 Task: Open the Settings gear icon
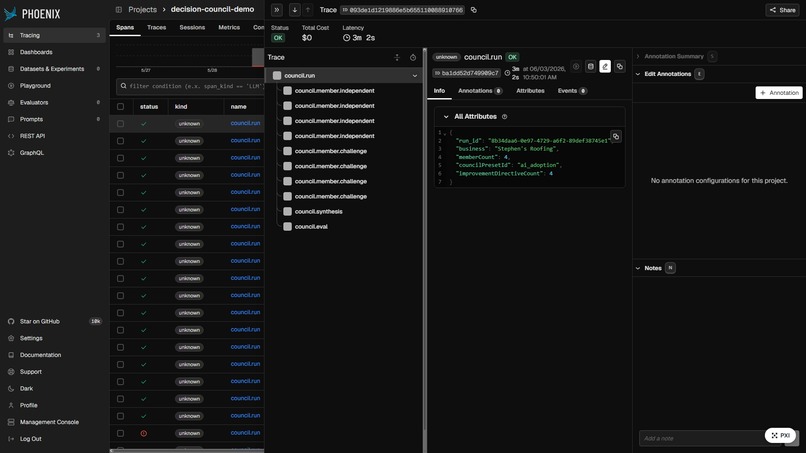pyautogui.click(x=11, y=338)
